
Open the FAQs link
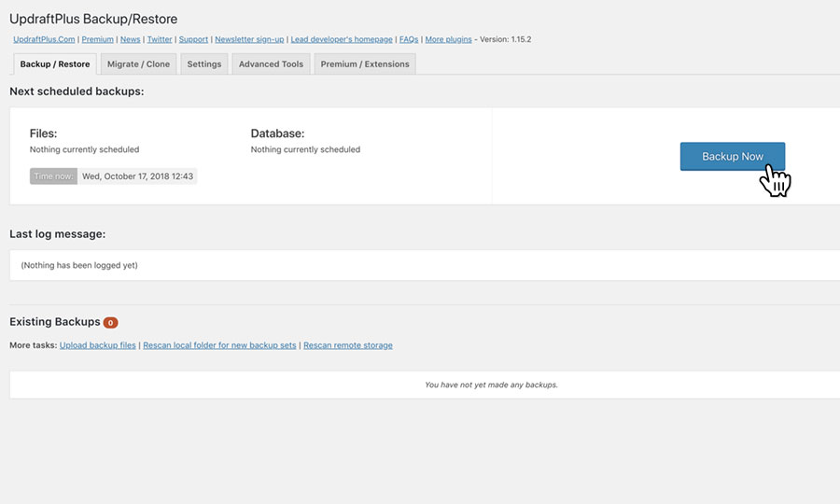click(x=409, y=39)
